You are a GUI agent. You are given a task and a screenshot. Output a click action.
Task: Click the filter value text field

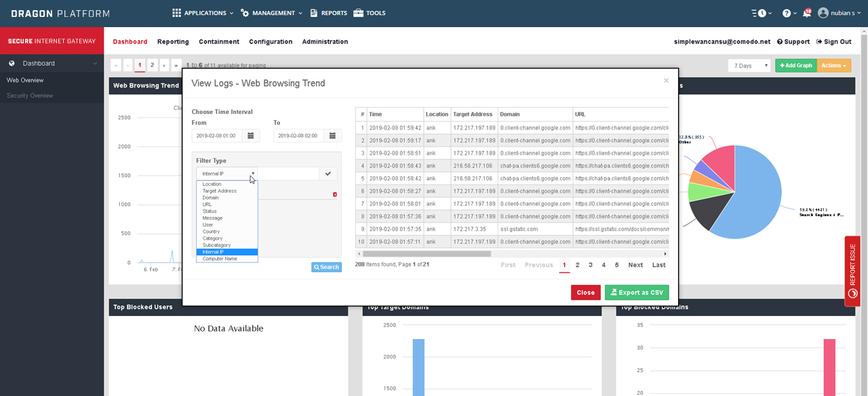[x=288, y=174]
